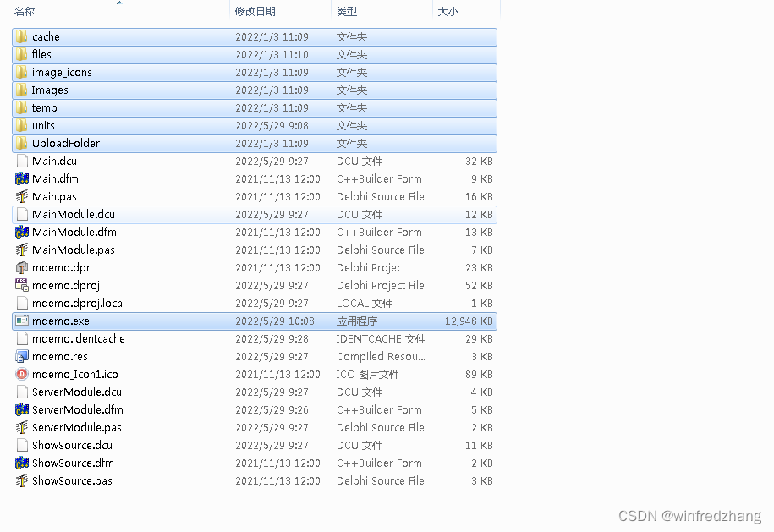Select the file name ShowSource.dcu
The width and height of the screenshot is (774, 532).
[x=72, y=445]
